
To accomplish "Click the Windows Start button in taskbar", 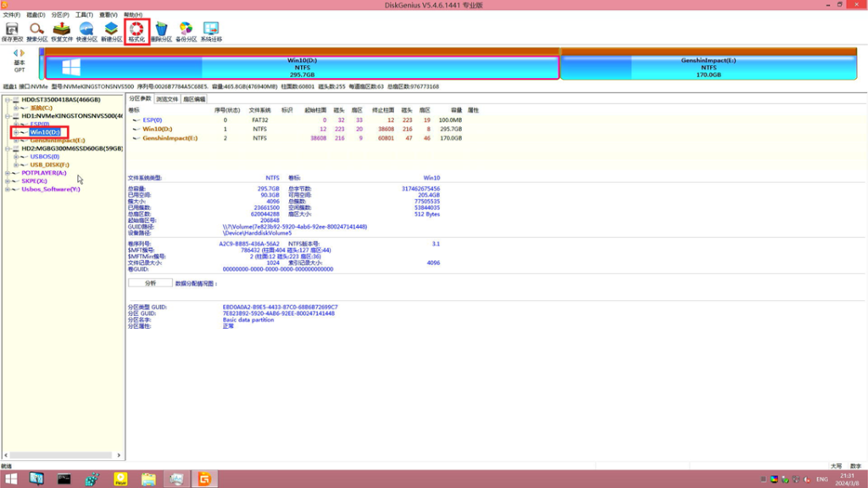I will tap(11, 479).
